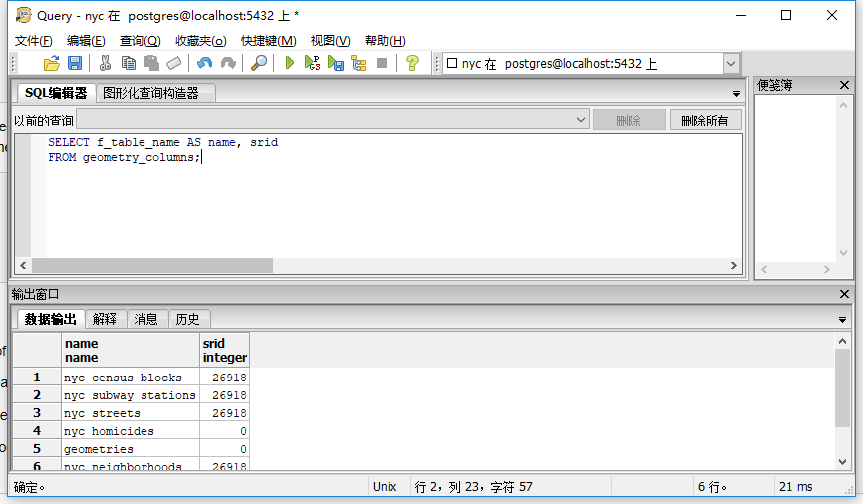Open the 编辑(E) menu
This screenshot has width=863, height=504.
86,40
